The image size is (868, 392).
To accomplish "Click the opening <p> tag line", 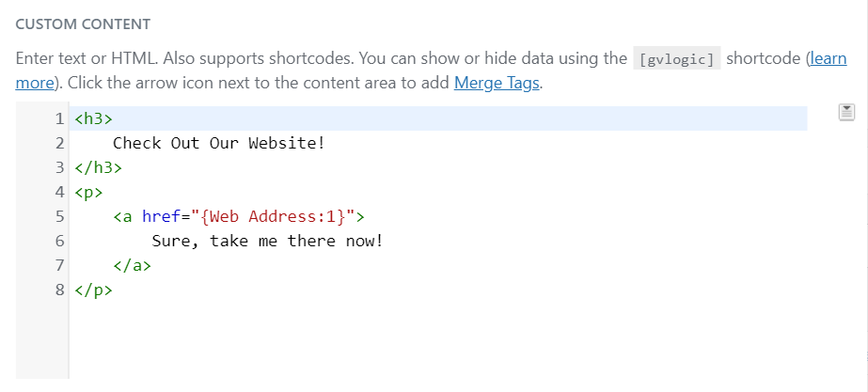I will 88,193.
